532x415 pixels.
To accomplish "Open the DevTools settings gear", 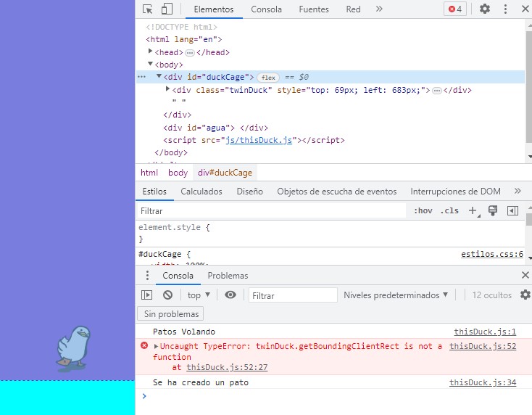I will click(484, 9).
